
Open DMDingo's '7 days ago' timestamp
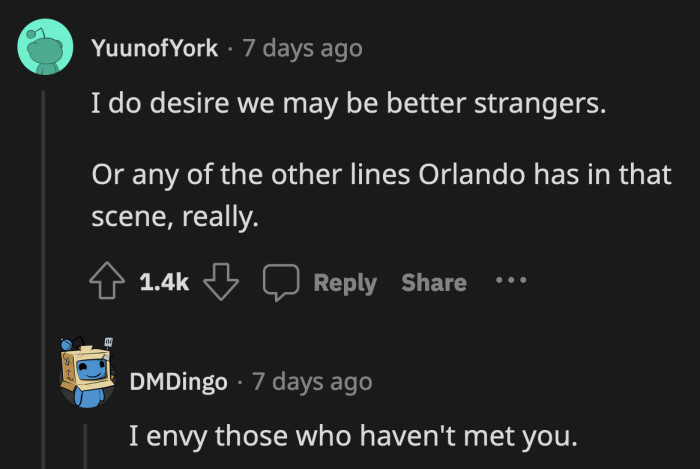(312, 382)
